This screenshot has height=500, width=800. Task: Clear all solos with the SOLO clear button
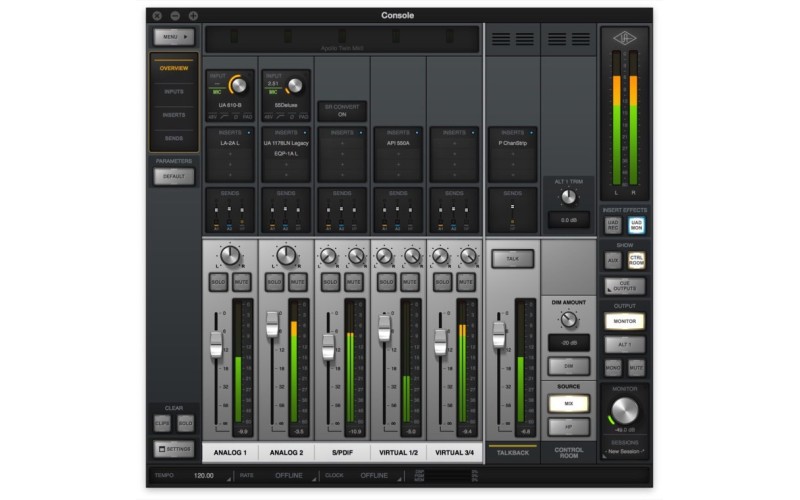click(x=185, y=423)
